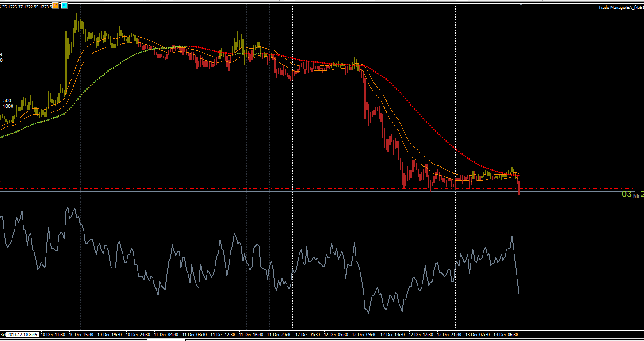Click the 11 Dec 08:30 time label
The width and height of the screenshot is (644, 341).
pos(194,335)
